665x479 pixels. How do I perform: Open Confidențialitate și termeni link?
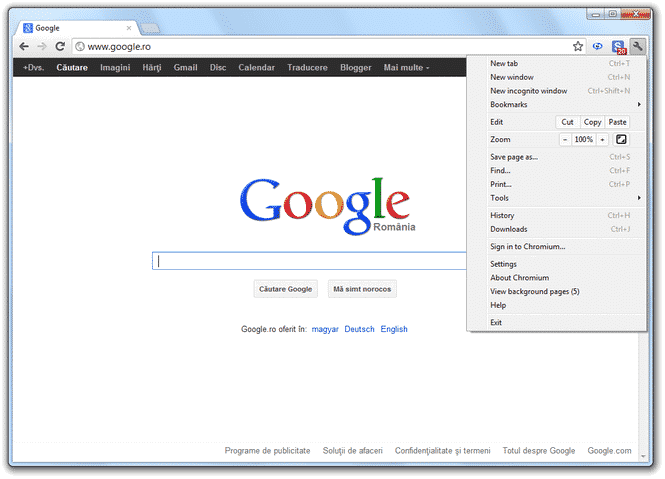click(442, 450)
